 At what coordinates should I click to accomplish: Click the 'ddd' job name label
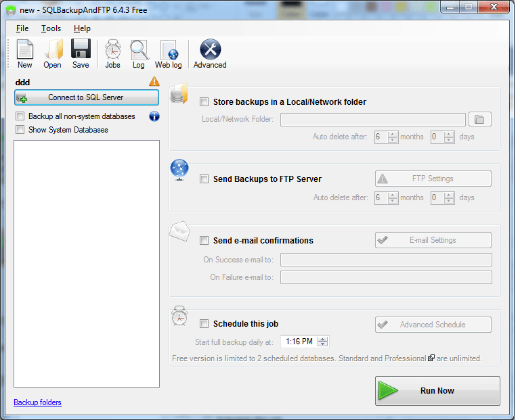(22, 83)
